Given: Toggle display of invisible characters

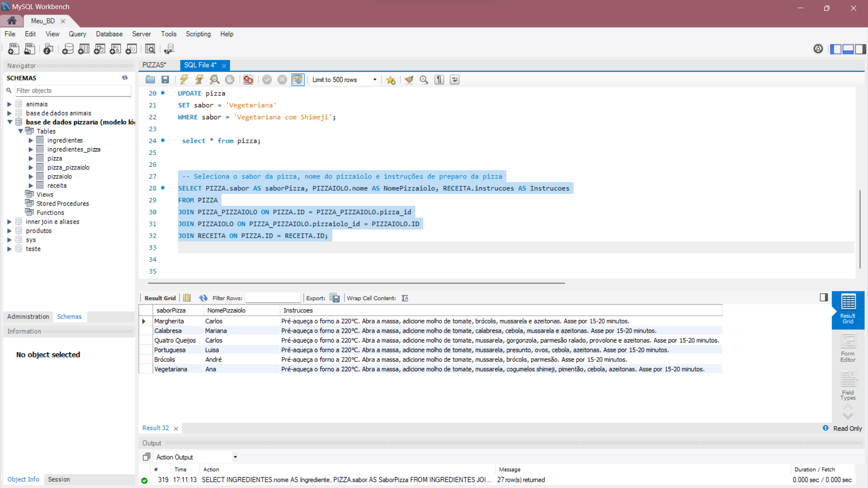Looking at the screenshot, I should [439, 80].
